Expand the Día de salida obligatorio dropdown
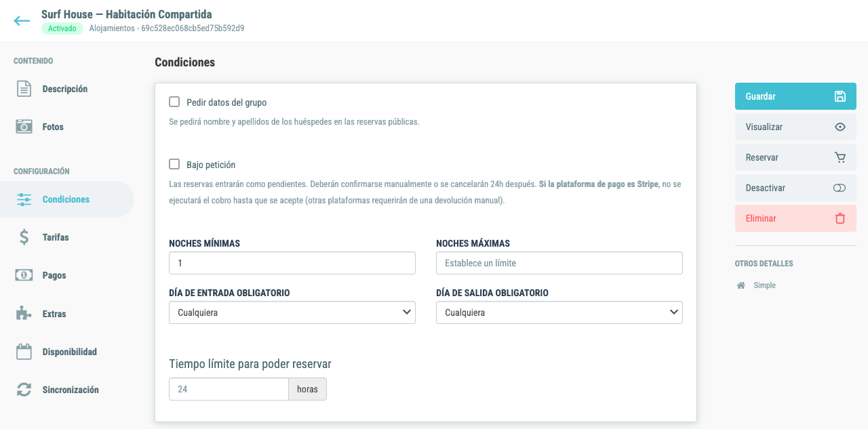This screenshot has width=868, height=429. [x=559, y=312]
